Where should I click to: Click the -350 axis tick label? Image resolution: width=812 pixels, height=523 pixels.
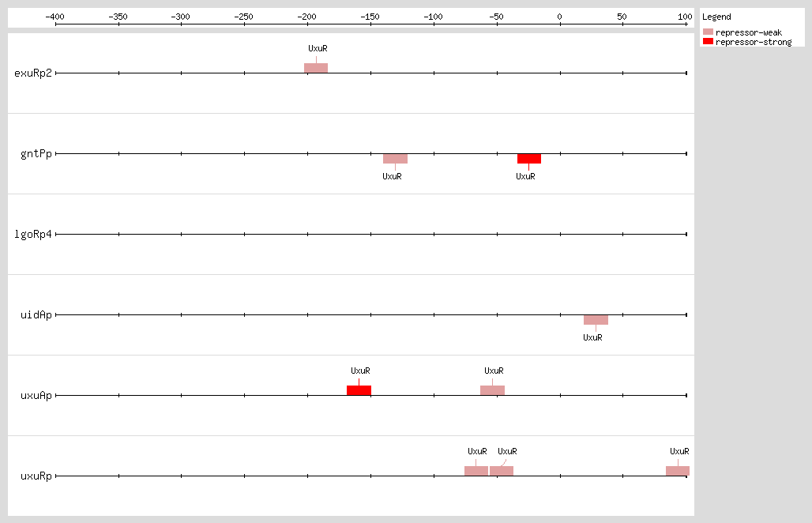118,17
